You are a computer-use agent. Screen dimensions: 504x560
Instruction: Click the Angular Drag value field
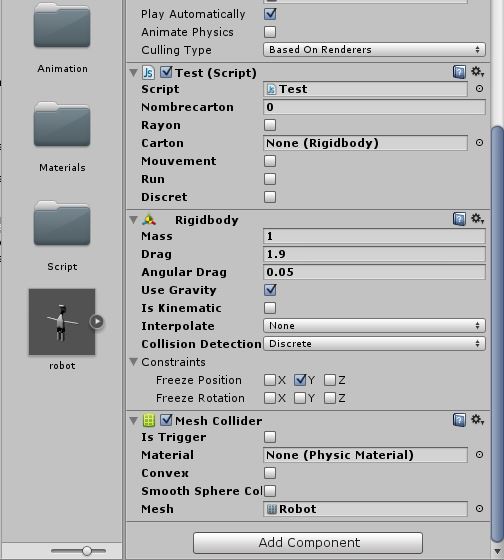[x=374, y=272]
